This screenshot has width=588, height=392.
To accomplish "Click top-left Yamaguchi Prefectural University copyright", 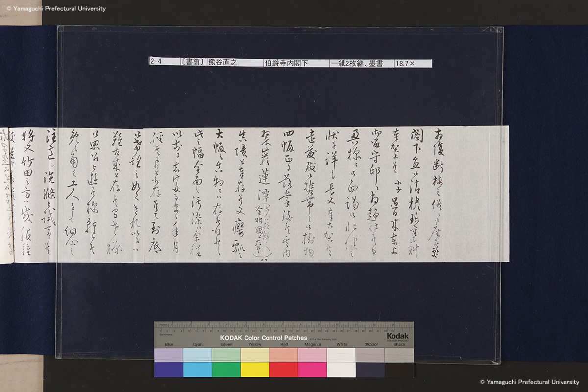I will 53,8.
